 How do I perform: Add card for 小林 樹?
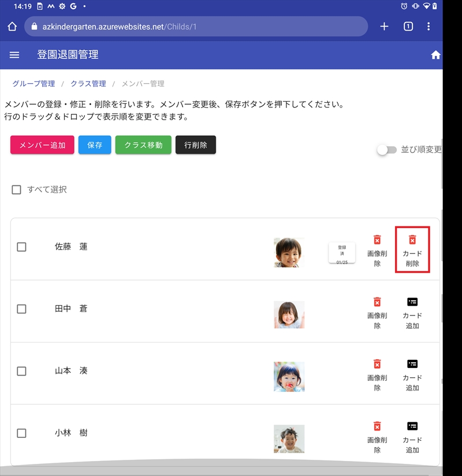point(412,437)
